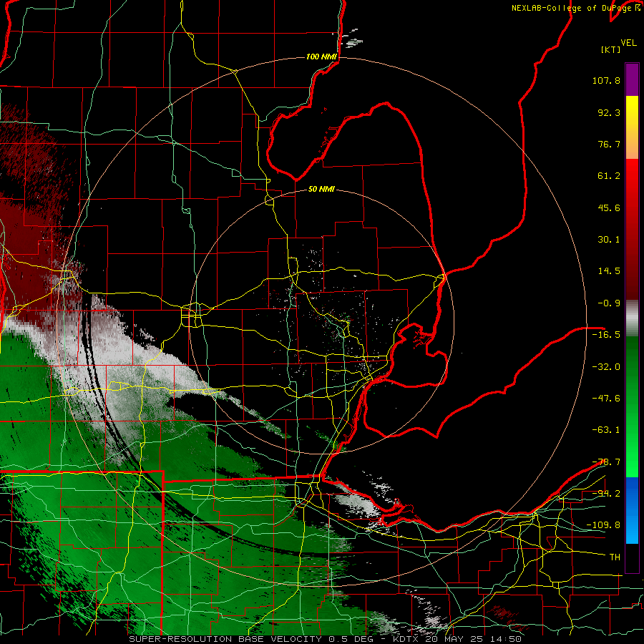
Task: Click the 14.5 legend value
Action: click(x=609, y=271)
